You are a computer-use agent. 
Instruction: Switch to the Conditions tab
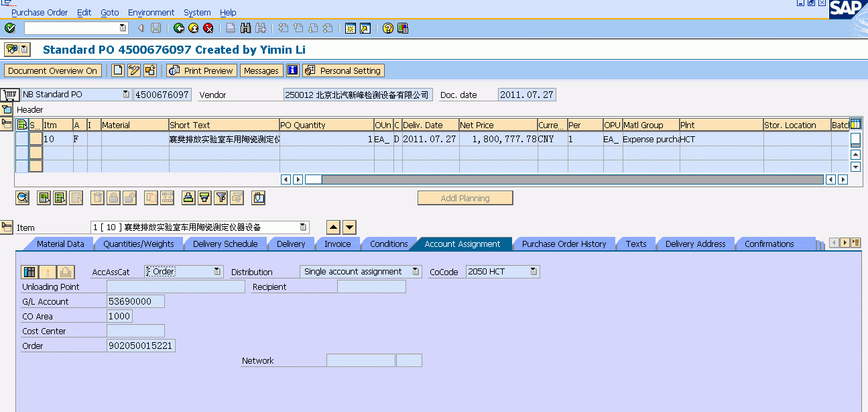point(389,244)
